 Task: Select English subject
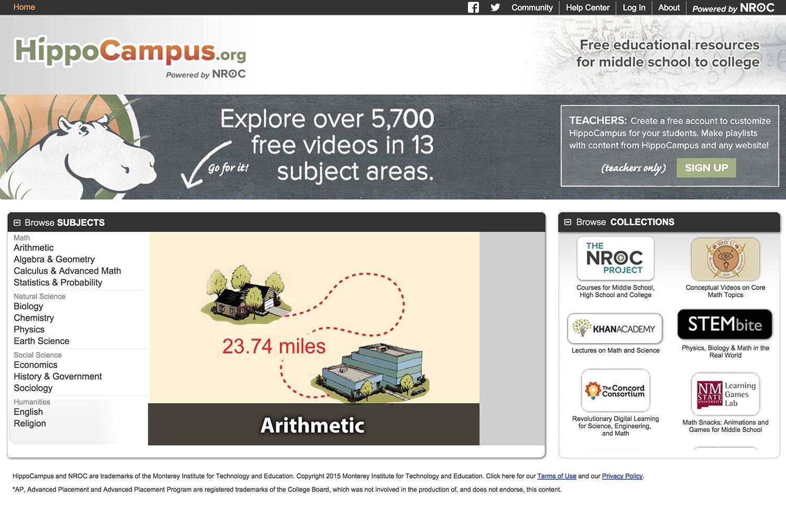[28, 412]
